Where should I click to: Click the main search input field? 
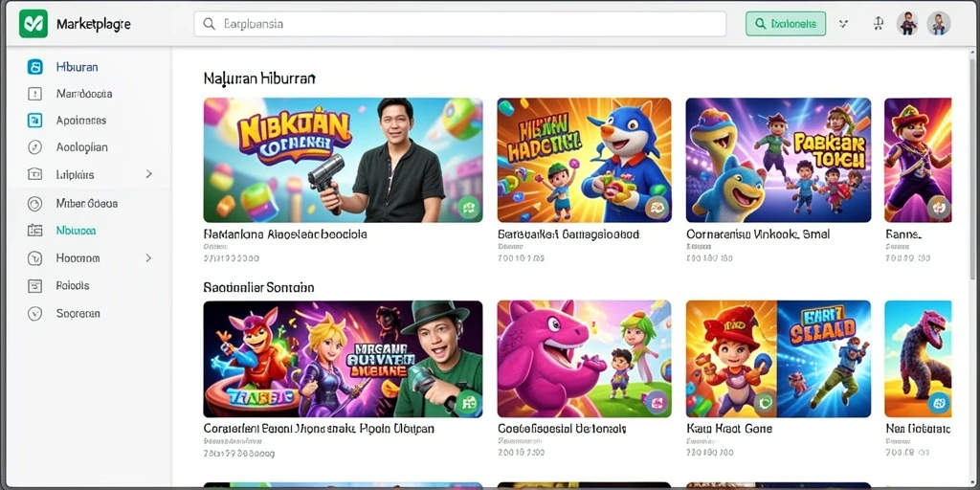460,24
